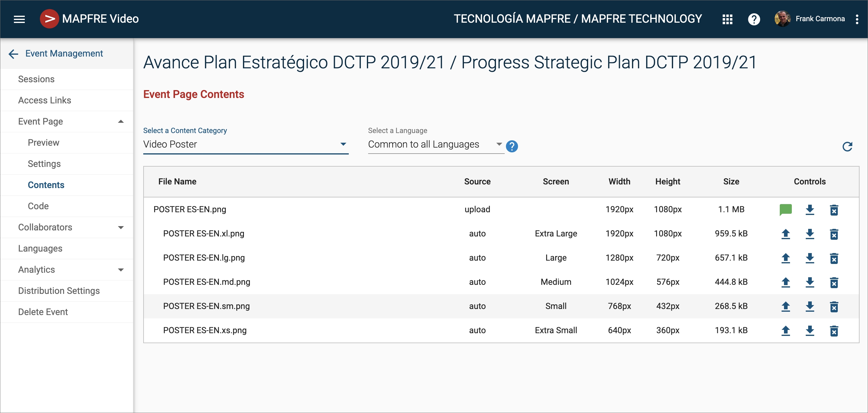Expand the Collaborators menu

click(x=121, y=228)
